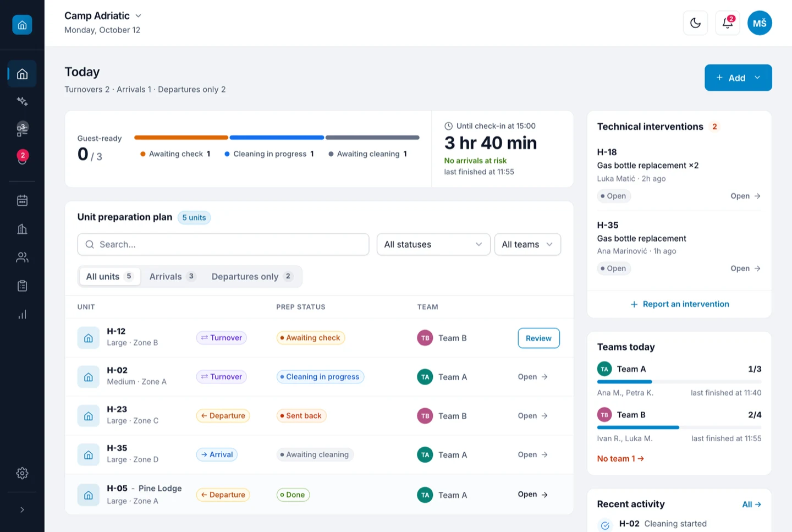Open the H-35 technical intervention
792x532 pixels.
click(x=745, y=268)
